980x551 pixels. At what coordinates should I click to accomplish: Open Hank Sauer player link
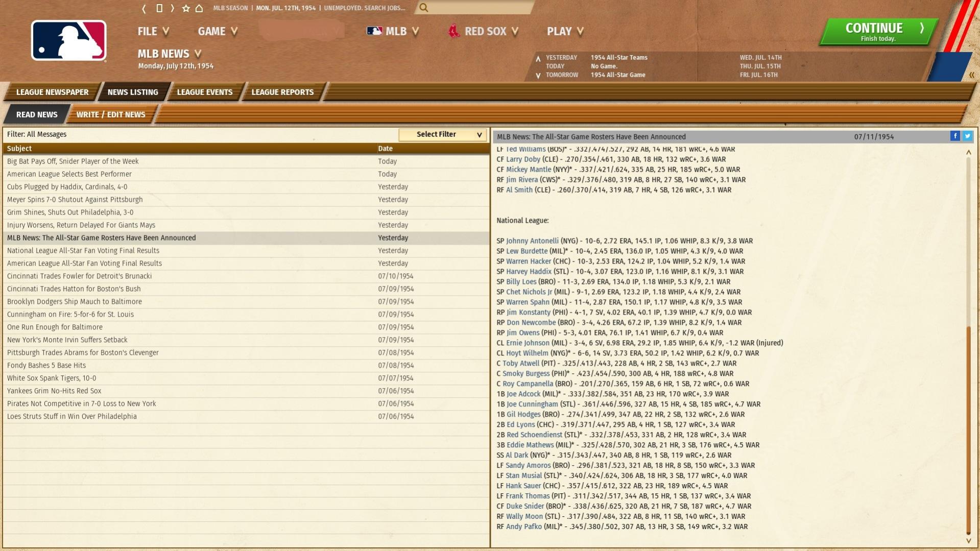tap(523, 486)
